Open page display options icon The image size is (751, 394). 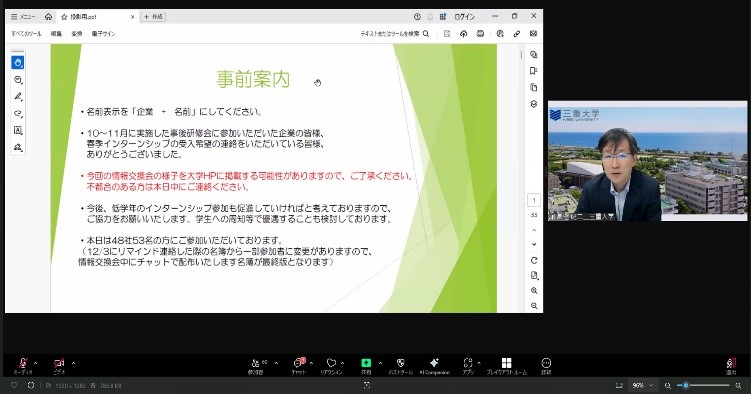[534, 275]
